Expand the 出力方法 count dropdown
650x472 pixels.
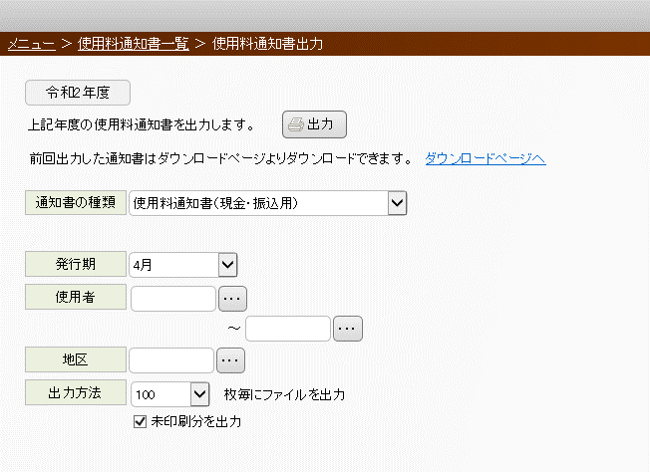[x=200, y=394]
